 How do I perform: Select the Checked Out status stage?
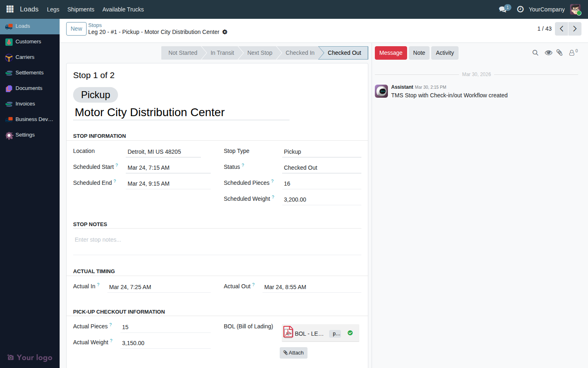[x=344, y=53]
